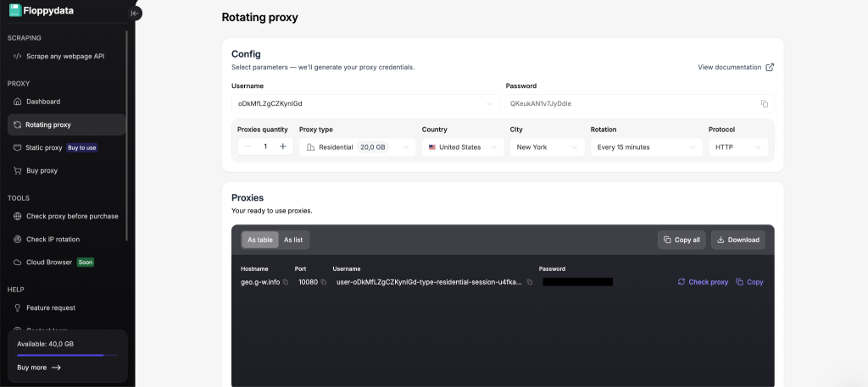
Task: Switch to the As list view
Action: click(293, 240)
